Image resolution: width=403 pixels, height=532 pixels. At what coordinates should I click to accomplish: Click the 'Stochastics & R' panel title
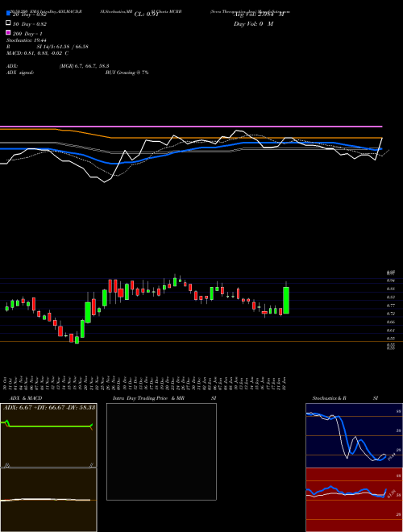pos(329,398)
